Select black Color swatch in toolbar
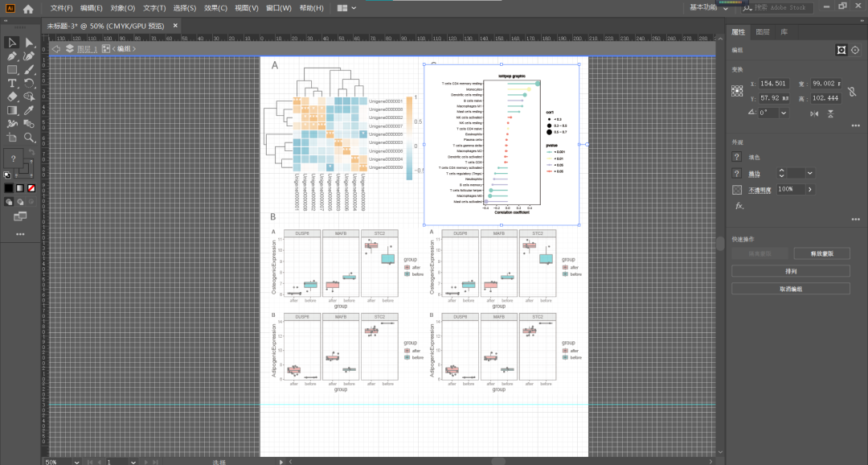 click(x=9, y=188)
